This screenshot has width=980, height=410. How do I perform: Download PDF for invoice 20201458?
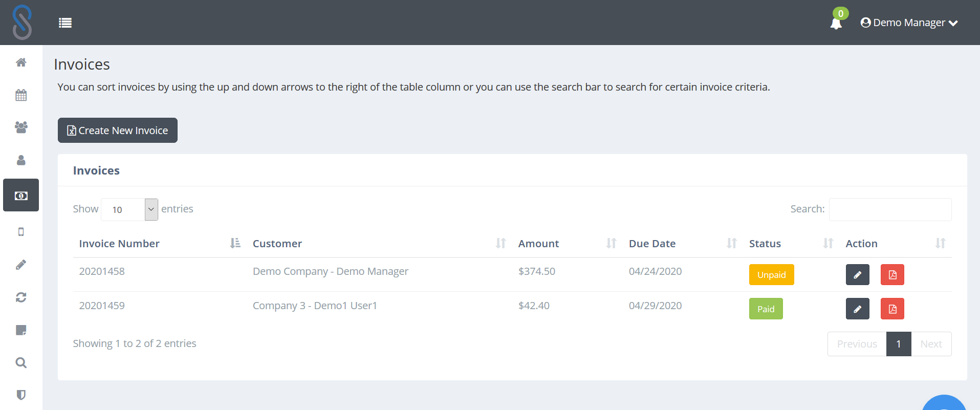(x=892, y=275)
